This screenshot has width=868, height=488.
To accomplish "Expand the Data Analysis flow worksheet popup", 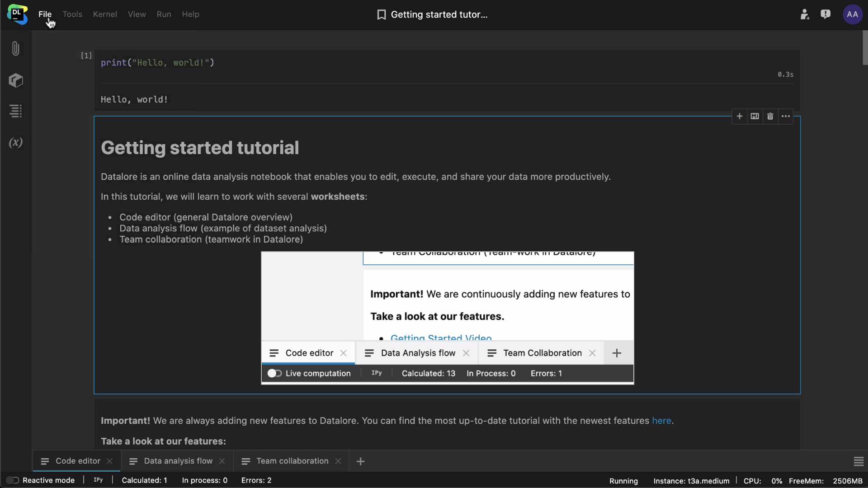I will 417,353.
